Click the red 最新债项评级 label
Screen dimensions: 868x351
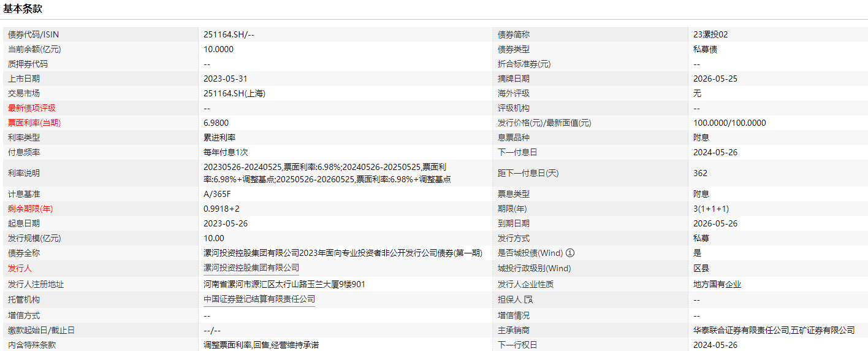pyautogui.click(x=31, y=108)
